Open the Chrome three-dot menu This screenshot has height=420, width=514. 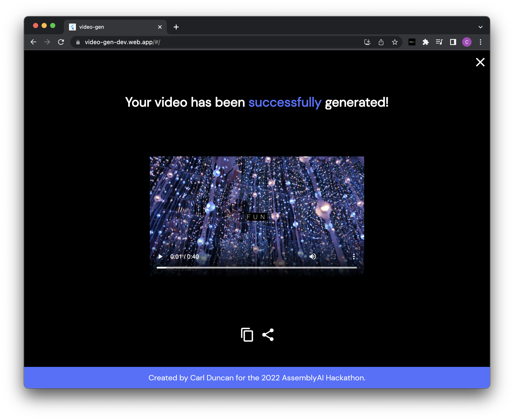click(x=481, y=42)
